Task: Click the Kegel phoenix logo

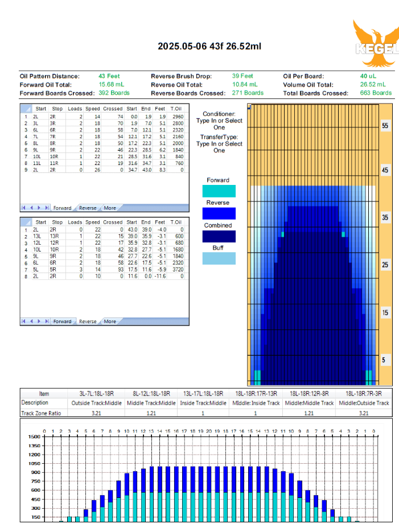Action: pos(376,43)
